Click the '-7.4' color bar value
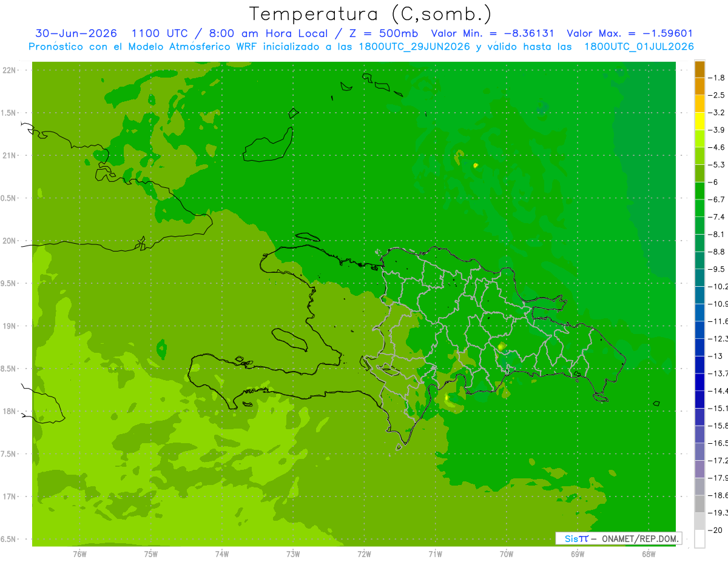Screen dimensions: 728x562 [716, 216]
